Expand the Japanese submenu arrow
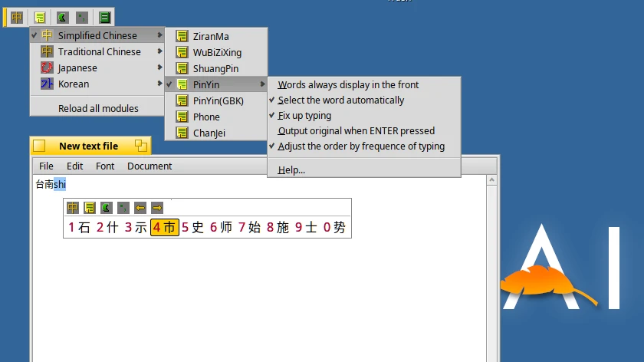This screenshot has width=644, height=362. point(159,68)
